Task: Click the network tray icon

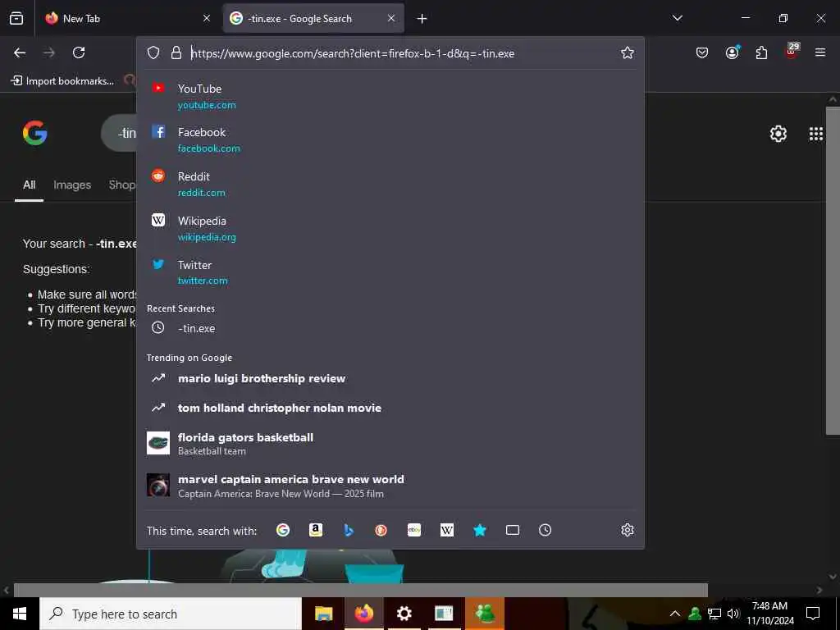Action: 714,614
